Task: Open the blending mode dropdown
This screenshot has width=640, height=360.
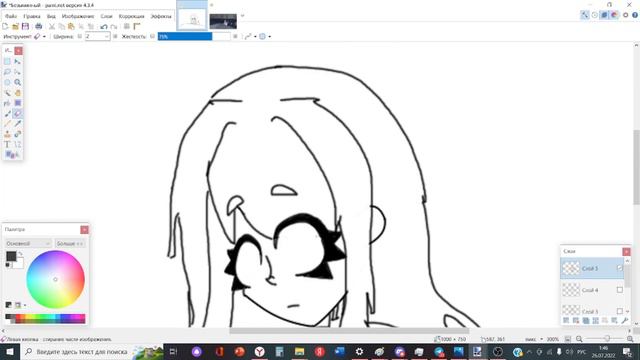Action: (x=265, y=36)
